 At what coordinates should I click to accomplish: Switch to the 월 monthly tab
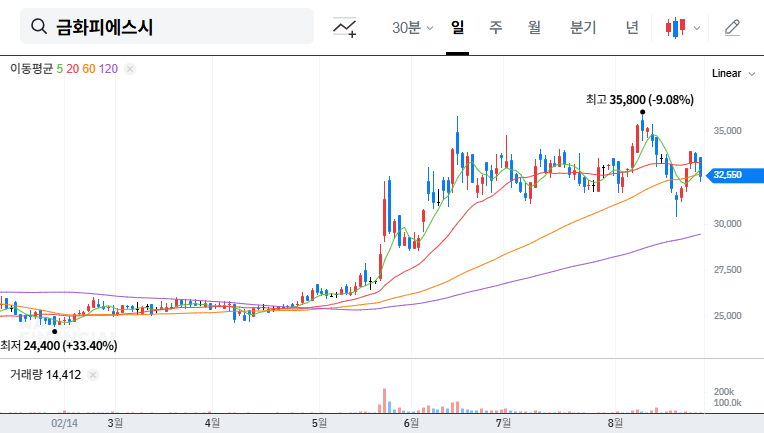point(535,27)
